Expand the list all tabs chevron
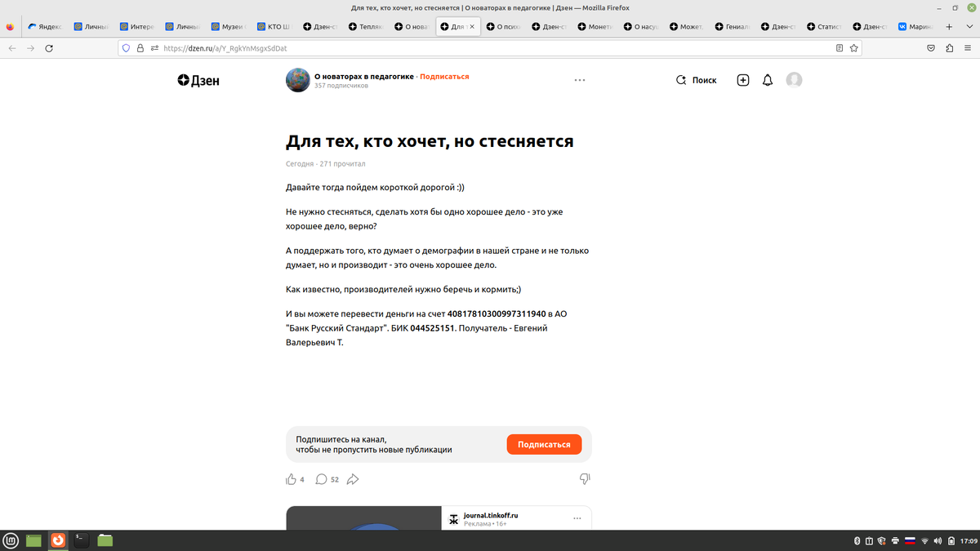This screenshot has width=980, height=551. [969, 26]
